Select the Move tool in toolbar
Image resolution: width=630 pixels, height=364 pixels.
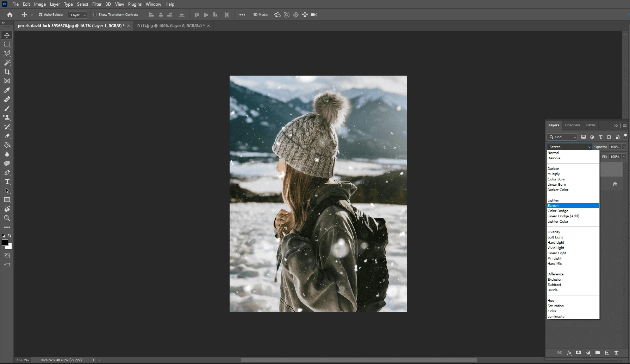pos(7,35)
